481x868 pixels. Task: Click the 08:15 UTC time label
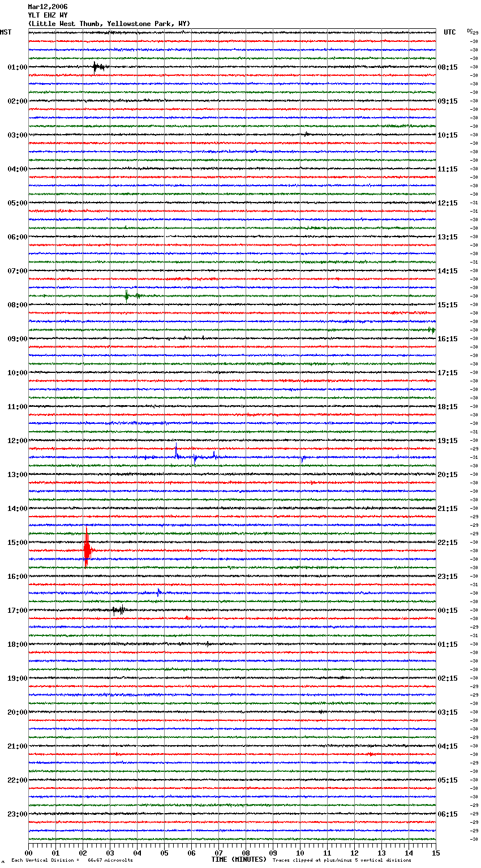coord(447,67)
